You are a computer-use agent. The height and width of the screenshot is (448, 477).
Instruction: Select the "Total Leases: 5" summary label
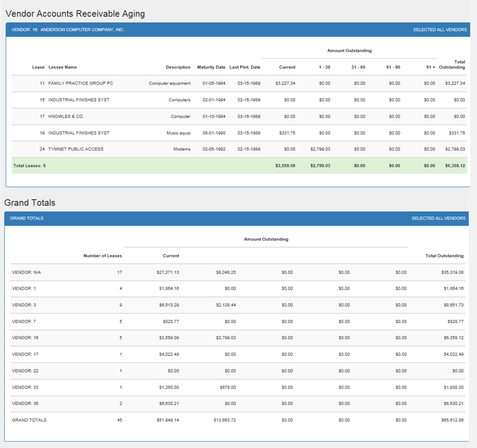coord(30,166)
